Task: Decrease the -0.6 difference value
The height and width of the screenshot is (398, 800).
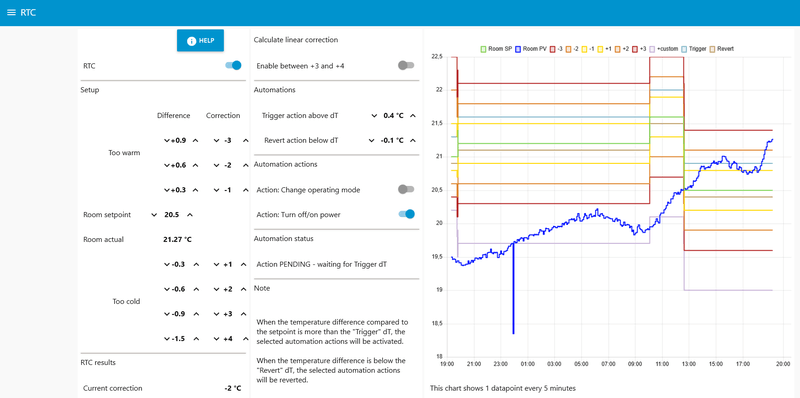Action: pos(166,289)
